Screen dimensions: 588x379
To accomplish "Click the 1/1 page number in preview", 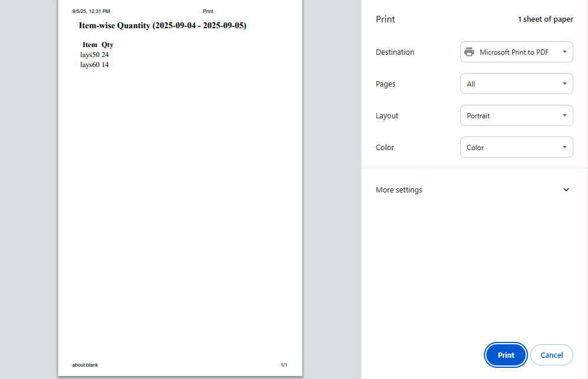I will tap(283, 365).
